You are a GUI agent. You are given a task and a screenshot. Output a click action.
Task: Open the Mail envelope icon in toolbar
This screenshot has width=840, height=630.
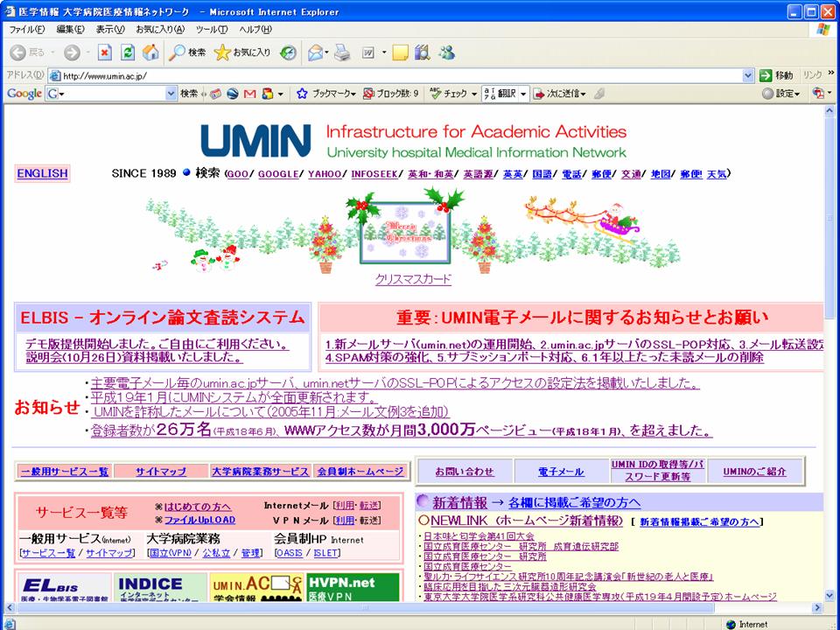[315, 52]
